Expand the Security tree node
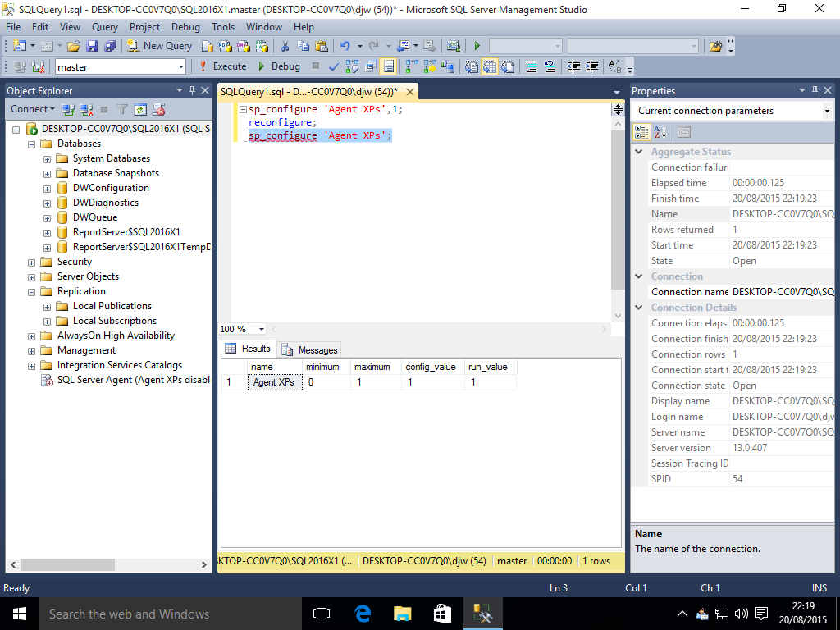The height and width of the screenshot is (630, 840). pyautogui.click(x=32, y=262)
